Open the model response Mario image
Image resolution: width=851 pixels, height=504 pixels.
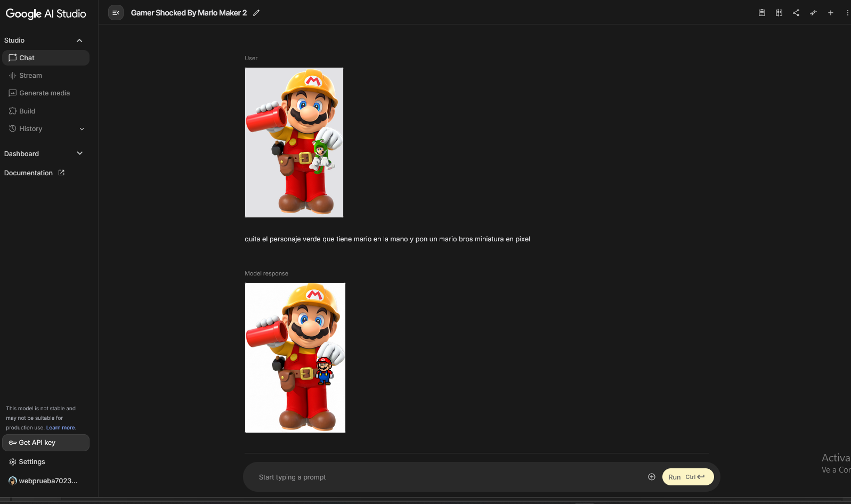tap(295, 357)
